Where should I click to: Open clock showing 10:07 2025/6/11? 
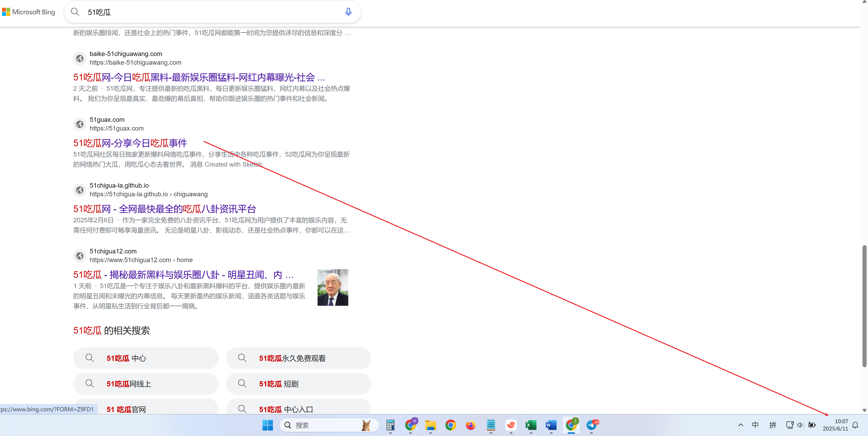point(836,425)
